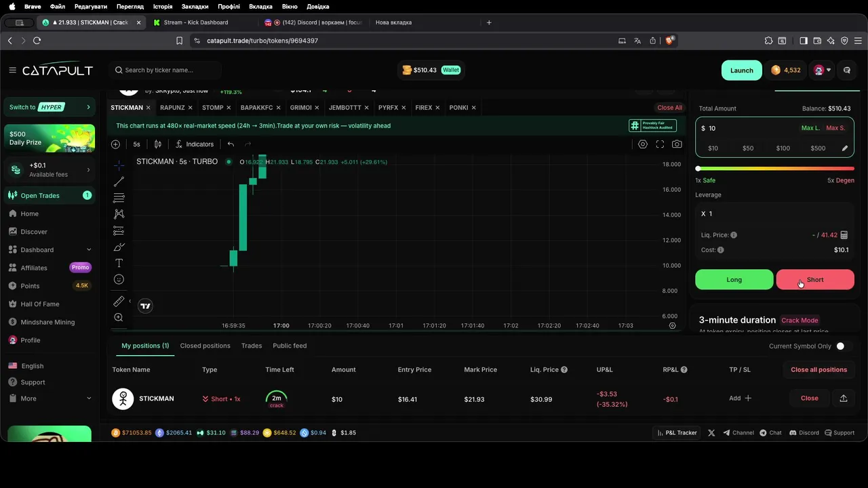Add a symbol to compare with plus icon
Image resolution: width=868 pixels, height=488 pixels.
click(x=115, y=144)
